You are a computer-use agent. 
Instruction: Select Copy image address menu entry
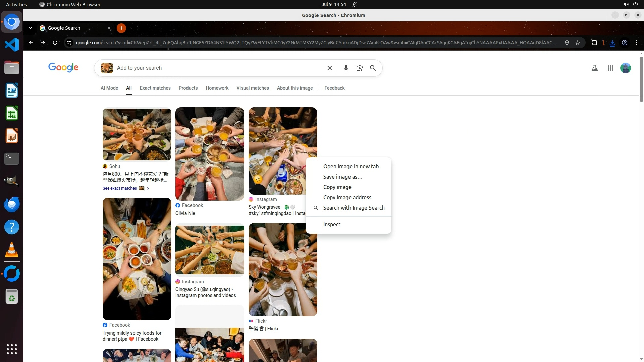click(347, 197)
